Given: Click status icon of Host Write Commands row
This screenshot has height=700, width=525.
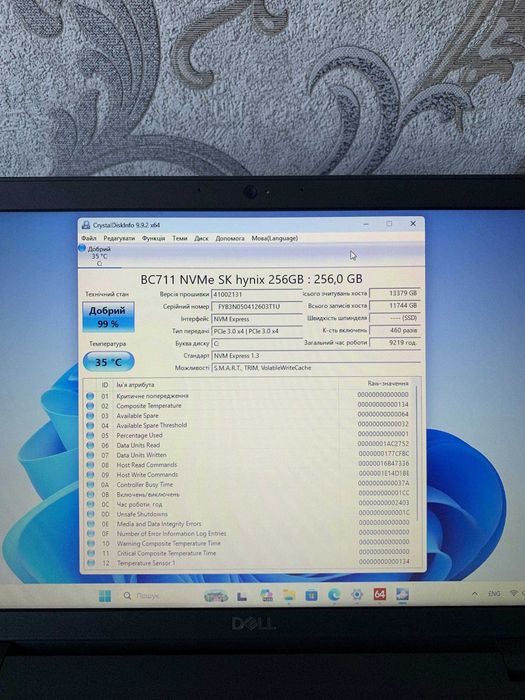Looking at the screenshot, I should pos(90,475).
